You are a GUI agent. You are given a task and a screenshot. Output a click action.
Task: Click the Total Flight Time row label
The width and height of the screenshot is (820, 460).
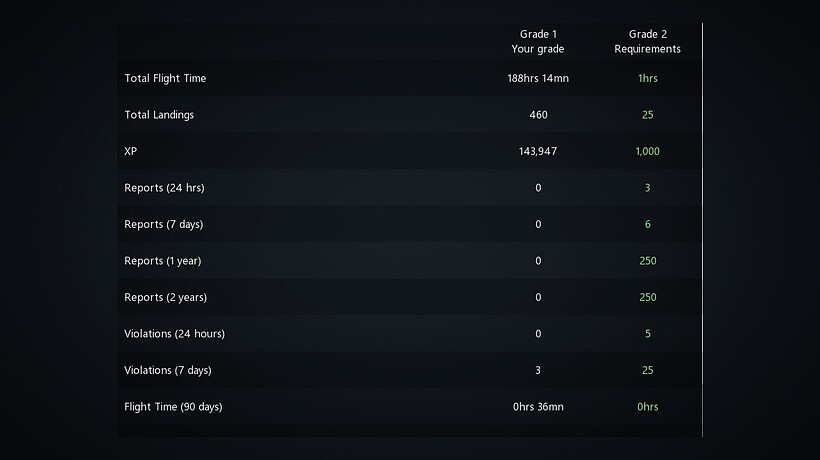pos(165,78)
